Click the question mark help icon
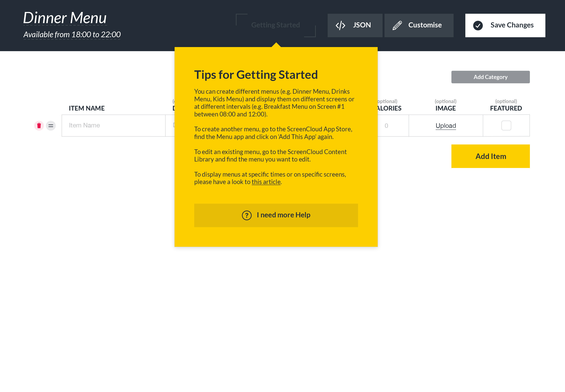 point(247,215)
